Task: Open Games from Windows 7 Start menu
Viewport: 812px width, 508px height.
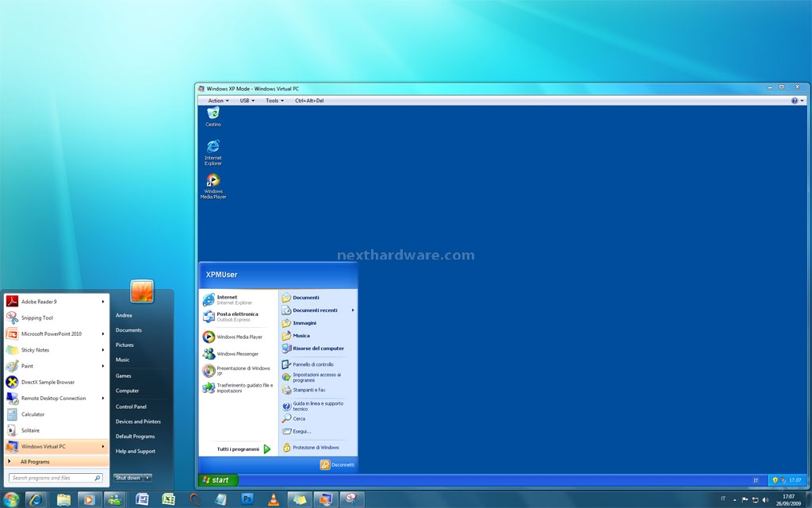Action: point(123,375)
